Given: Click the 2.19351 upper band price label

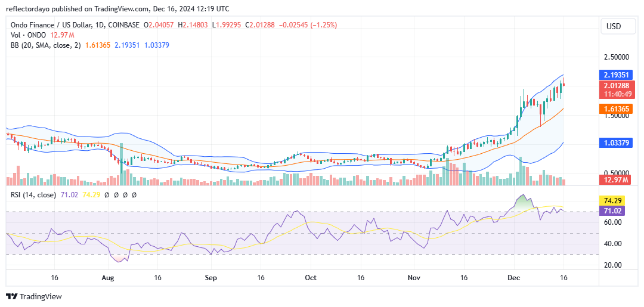Looking at the screenshot, I should click(616, 75).
